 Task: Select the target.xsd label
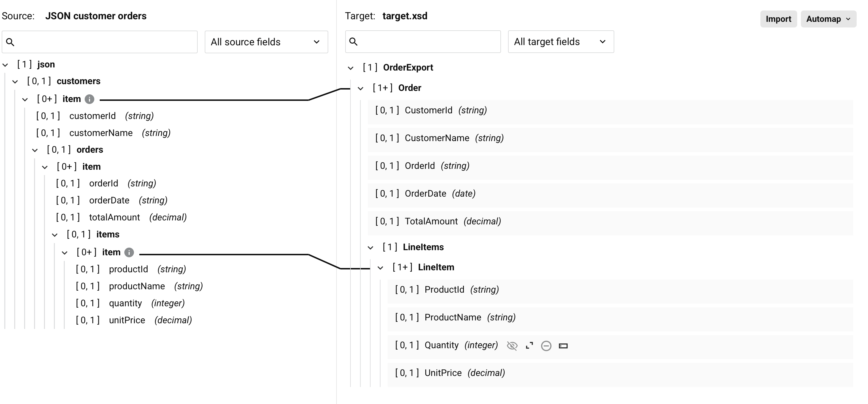[405, 16]
